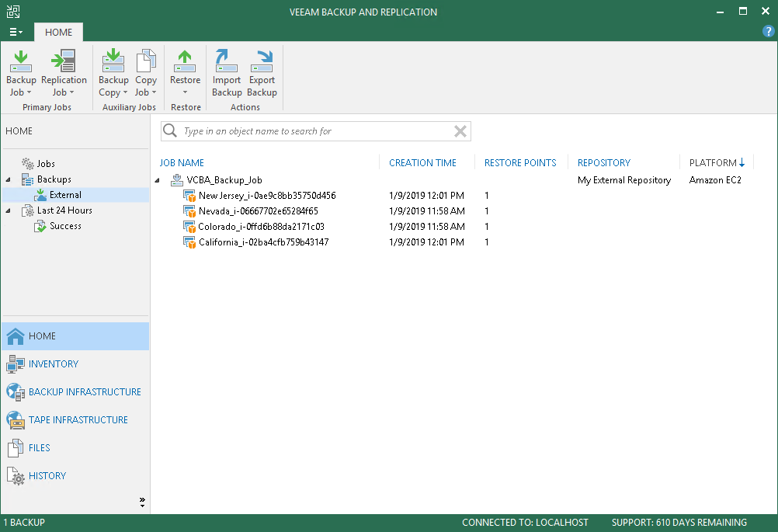Collapse the Backups tree node

coord(9,179)
